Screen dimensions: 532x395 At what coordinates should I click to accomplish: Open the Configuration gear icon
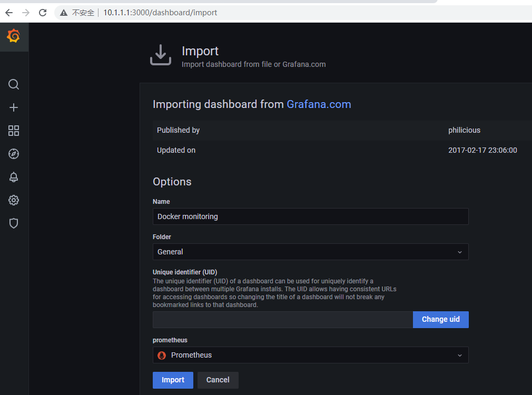[x=14, y=200]
